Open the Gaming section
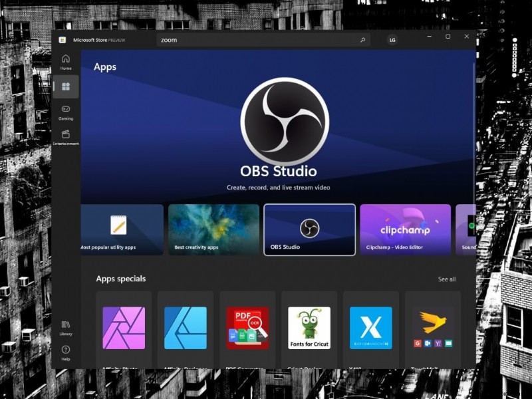Image resolution: width=532 pixels, height=399 pixels. [x=66, y=112]
